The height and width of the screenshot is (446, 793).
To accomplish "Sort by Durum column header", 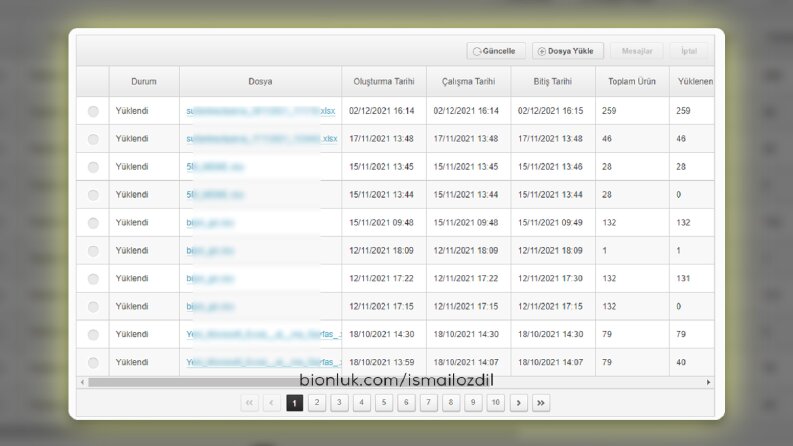I will click(144, 81).
